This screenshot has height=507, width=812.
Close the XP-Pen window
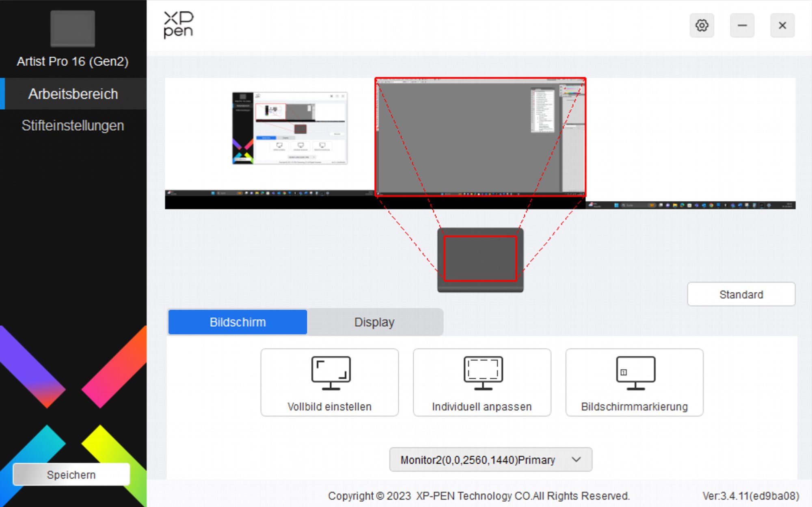coord(782,26)
